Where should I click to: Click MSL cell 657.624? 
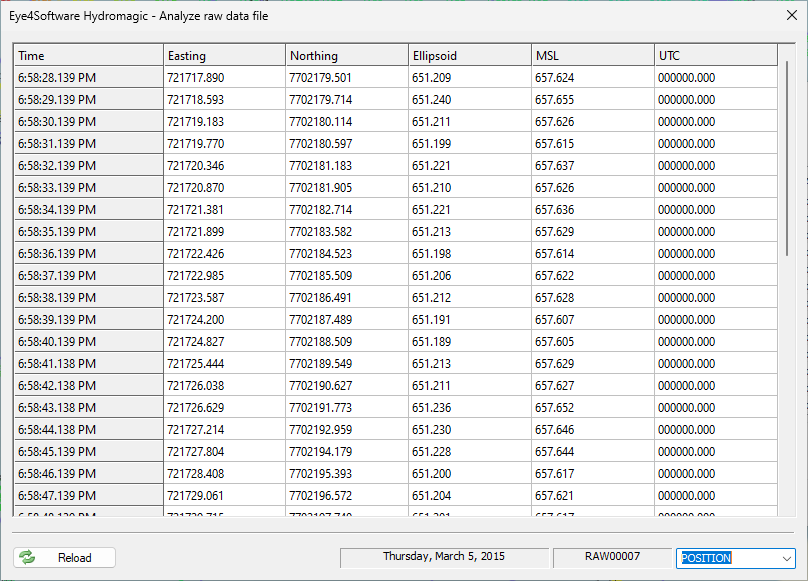point(593,77)
